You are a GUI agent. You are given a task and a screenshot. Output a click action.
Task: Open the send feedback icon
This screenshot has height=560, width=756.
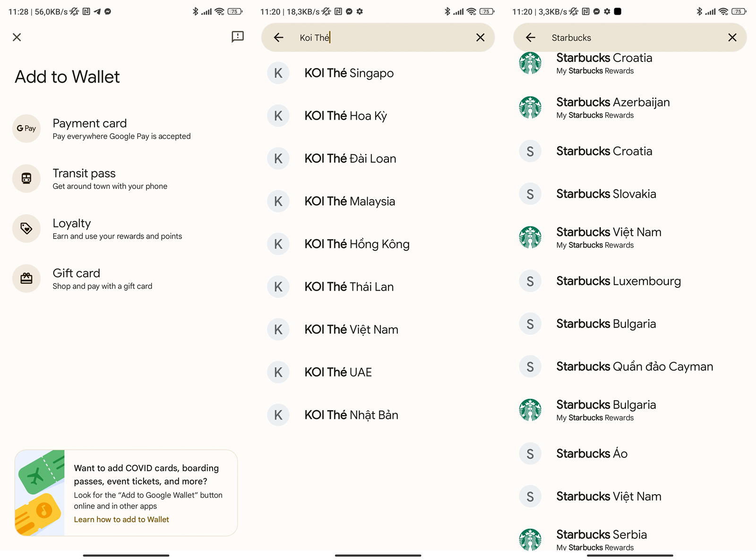(238, 37)
